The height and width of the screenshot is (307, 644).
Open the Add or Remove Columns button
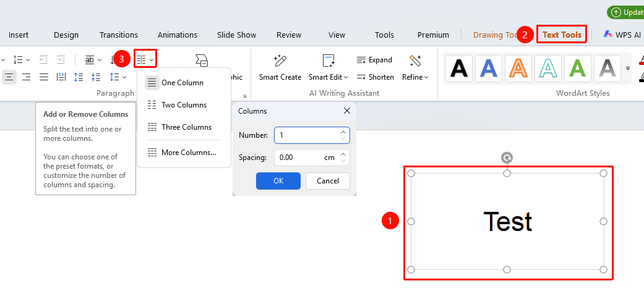tap(142, 60)
